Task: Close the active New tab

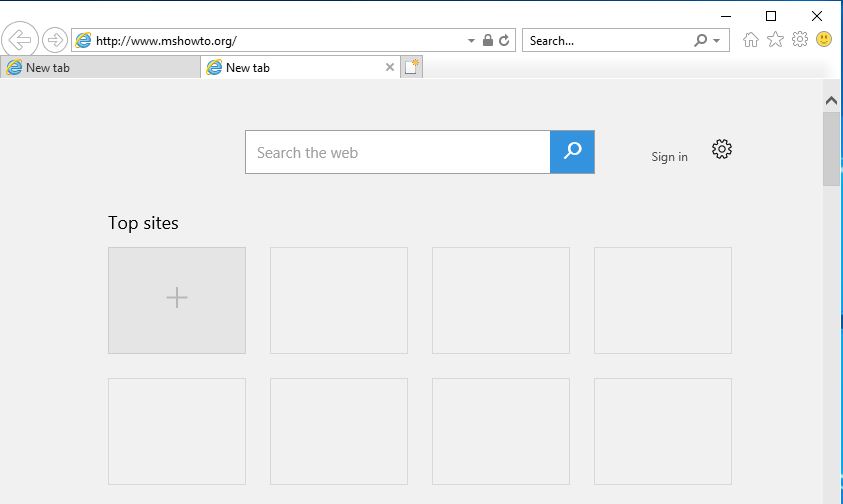Action: click(x=390, y=67)
